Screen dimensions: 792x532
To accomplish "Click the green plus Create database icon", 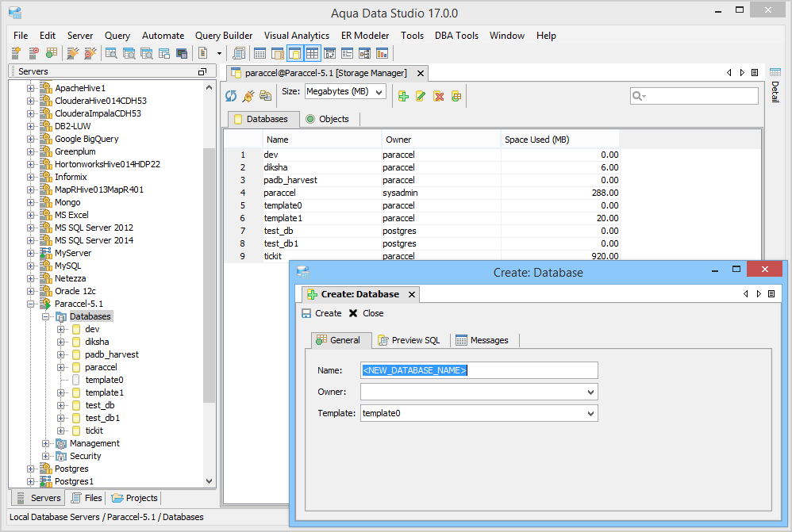I will pos(403,96).
